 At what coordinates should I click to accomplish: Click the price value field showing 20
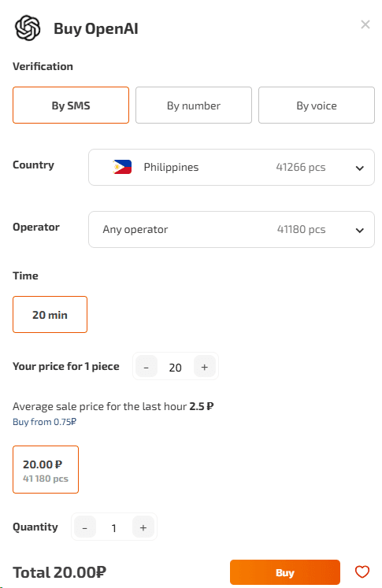pyautogui.click(x=175, y=367)
